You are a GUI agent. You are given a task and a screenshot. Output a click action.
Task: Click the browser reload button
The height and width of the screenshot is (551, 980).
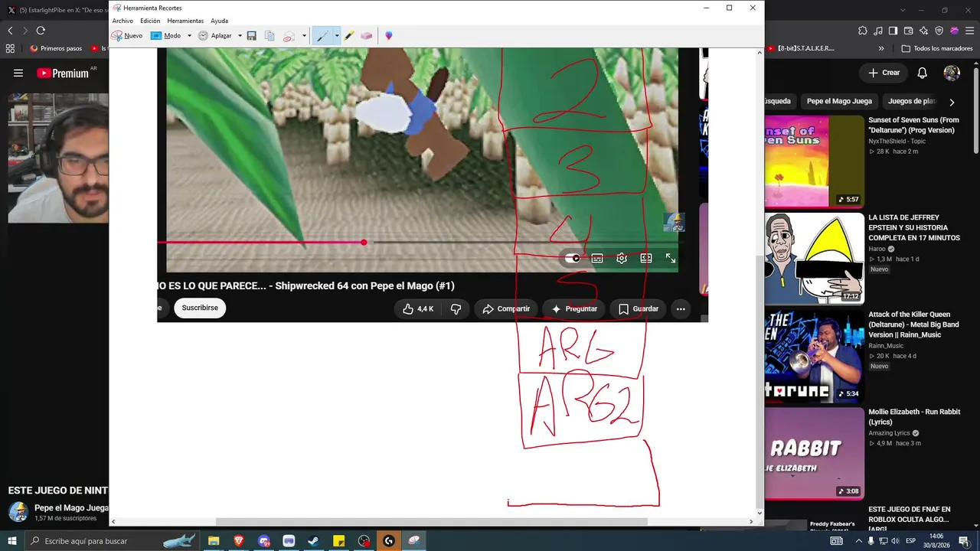click(x=41, y=31)
